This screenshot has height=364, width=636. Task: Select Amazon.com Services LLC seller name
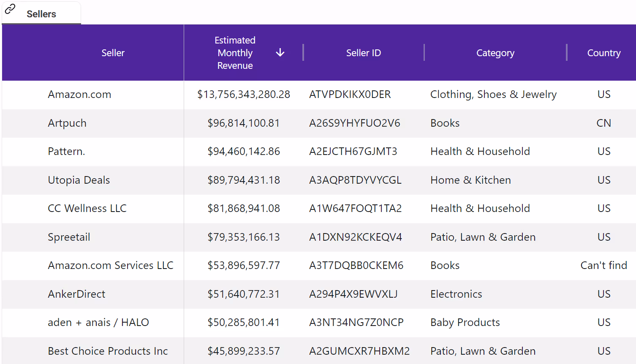click(111, 265)
